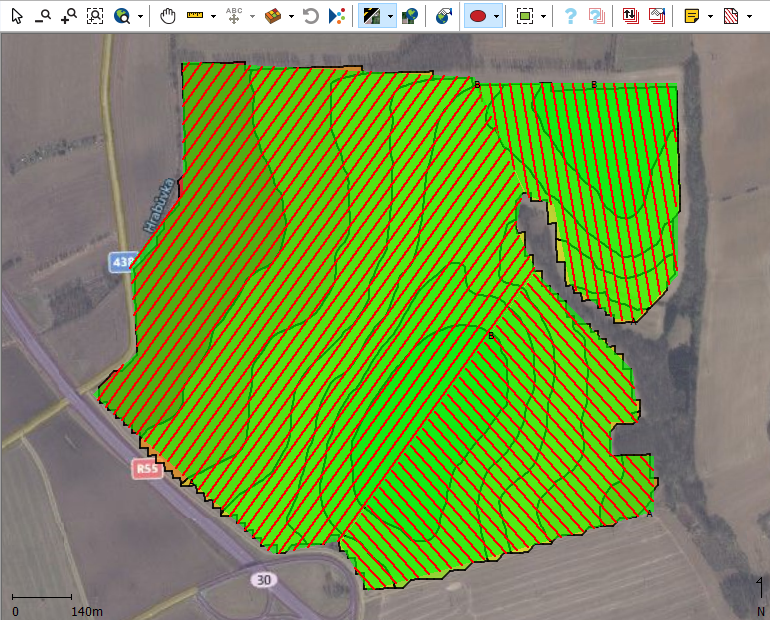Image resolution: width=770 pixels, height=620 pixels.
Task: Click the Hrabůvka place label
Action: pos(159,206)
